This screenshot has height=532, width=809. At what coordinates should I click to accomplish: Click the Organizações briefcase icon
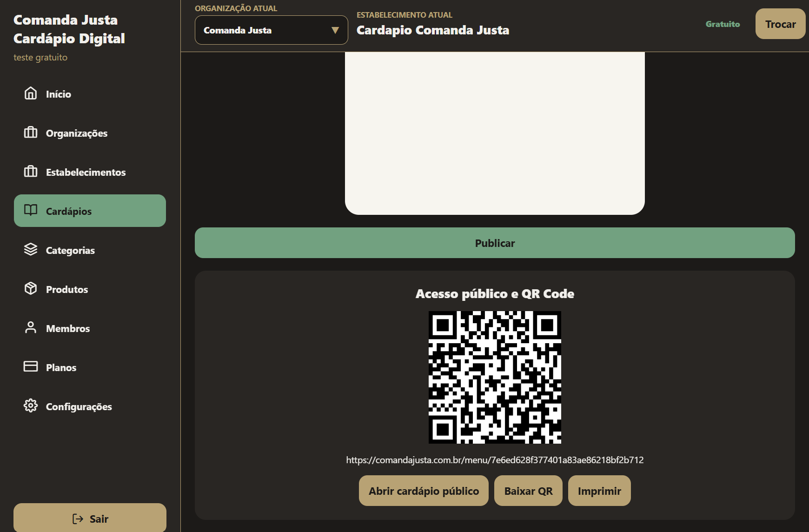[x=31, y=133]
